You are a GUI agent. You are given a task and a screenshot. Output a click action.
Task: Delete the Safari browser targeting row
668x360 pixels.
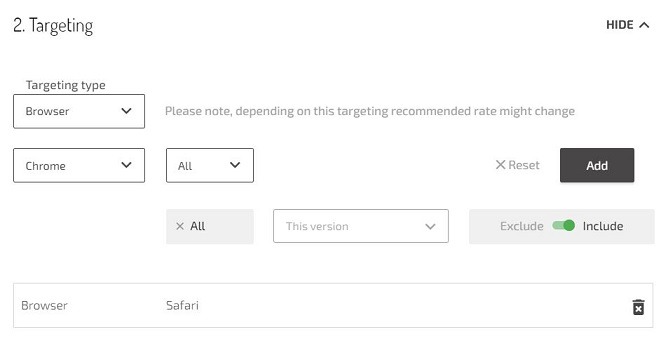coord(638,307)
